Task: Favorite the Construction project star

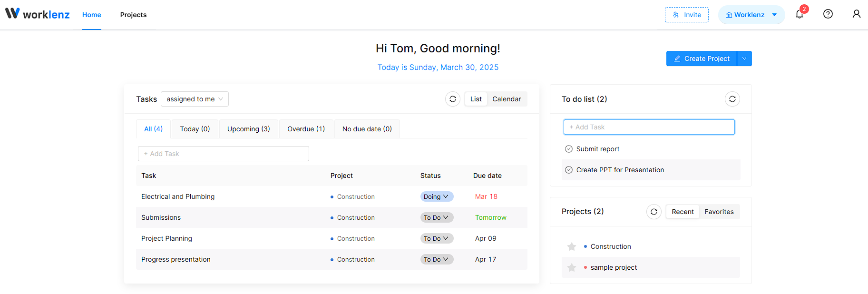Action: (x=572, y=246)
